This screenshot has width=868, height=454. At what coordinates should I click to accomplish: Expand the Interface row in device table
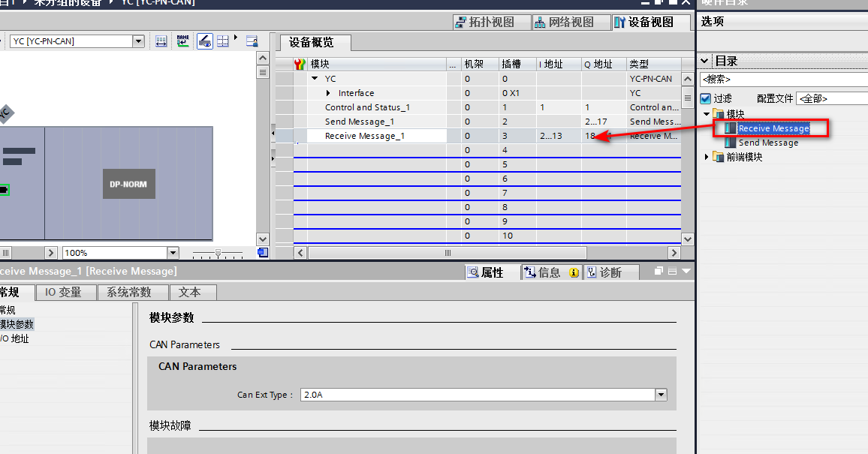(x=329, y=93)
